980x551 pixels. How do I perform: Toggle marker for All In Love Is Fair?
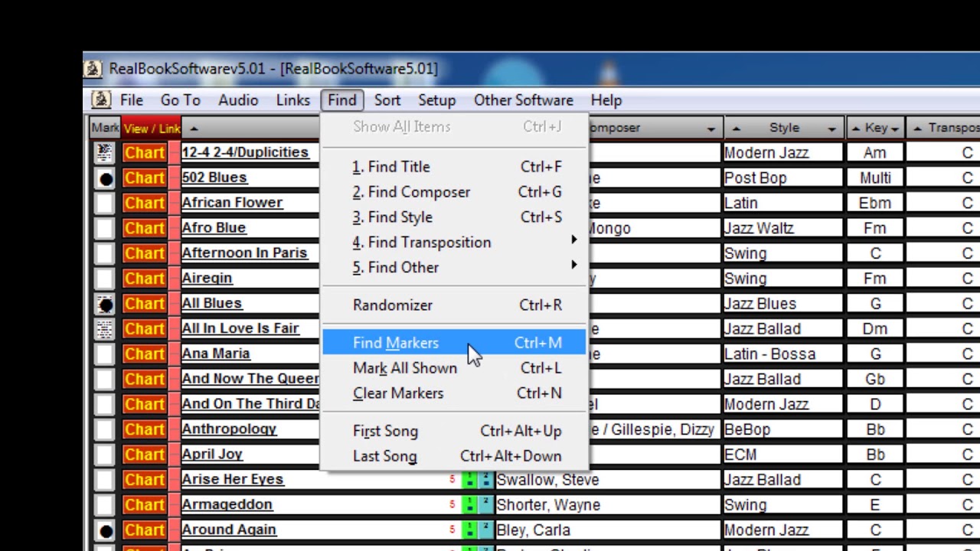coord(105,329)
